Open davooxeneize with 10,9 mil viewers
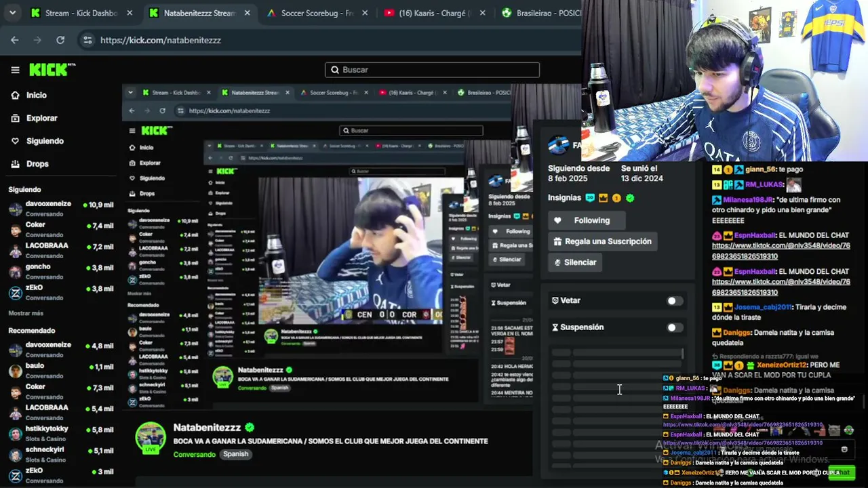 click(x=61, y=208)
